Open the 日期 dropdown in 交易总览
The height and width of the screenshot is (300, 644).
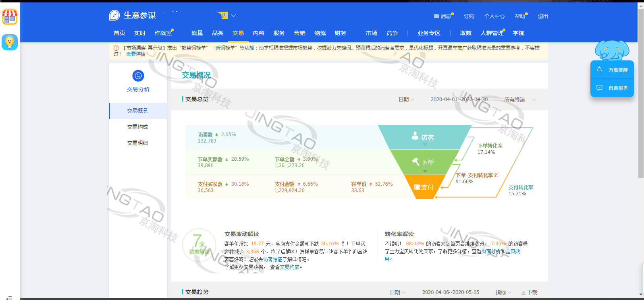tap(406, 99)
